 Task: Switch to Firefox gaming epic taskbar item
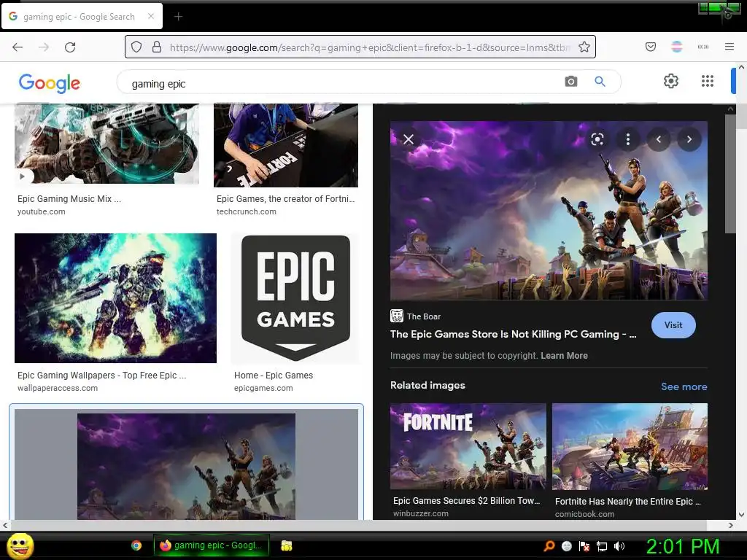[212, 545]
